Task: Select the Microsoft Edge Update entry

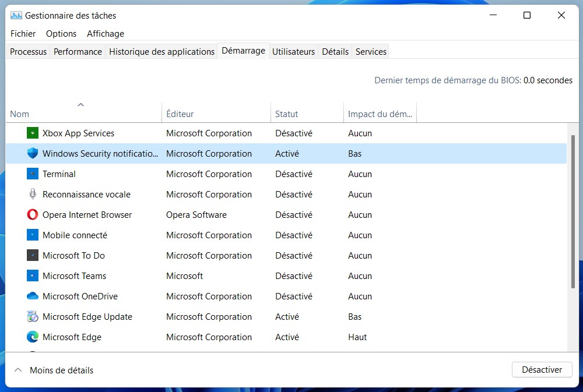Action: [x=87, y=317]
